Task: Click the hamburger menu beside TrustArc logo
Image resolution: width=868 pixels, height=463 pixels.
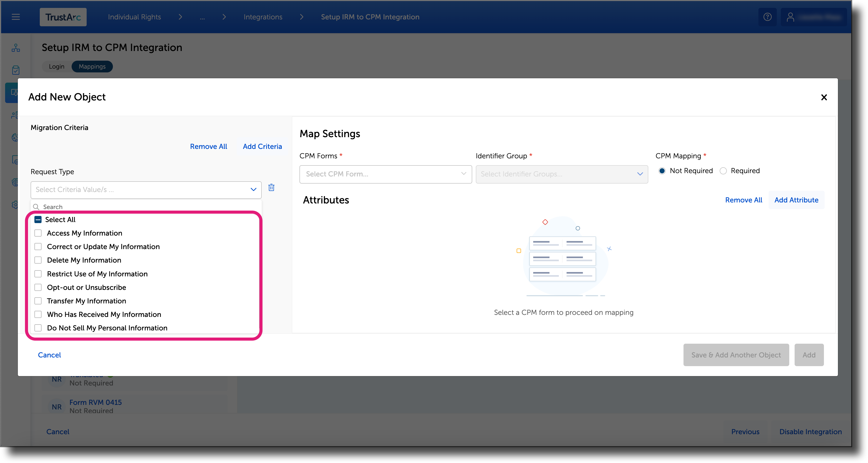Action: tap(16, 17)
